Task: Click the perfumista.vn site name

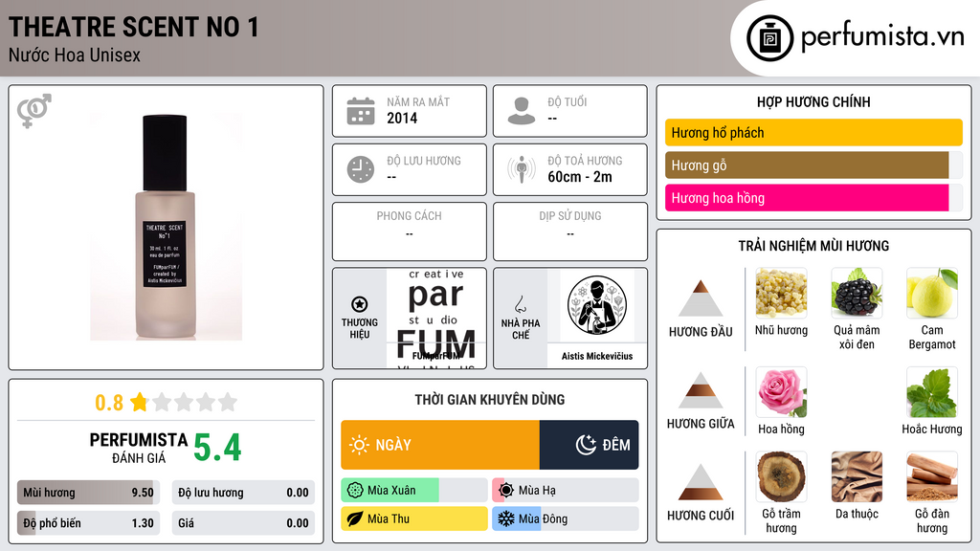Action: tap(882, 36)
